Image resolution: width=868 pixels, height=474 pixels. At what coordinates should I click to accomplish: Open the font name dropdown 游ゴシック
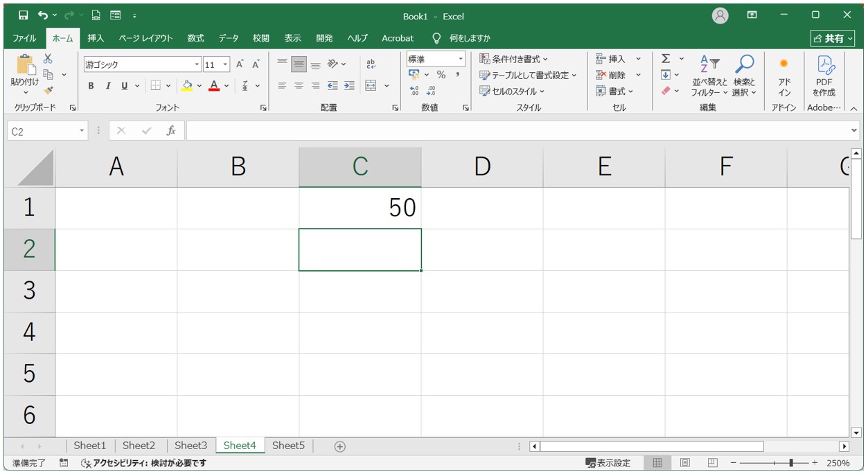click(x=197, y=64)
